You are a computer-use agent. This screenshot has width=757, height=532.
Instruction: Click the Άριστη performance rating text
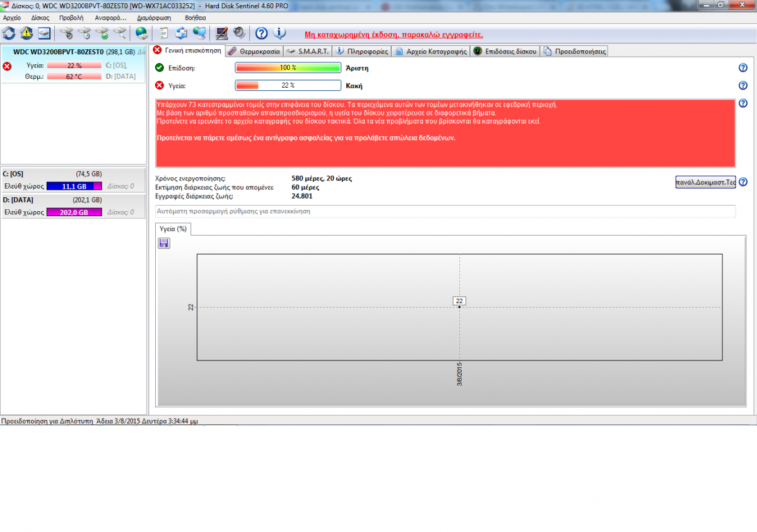357,68
